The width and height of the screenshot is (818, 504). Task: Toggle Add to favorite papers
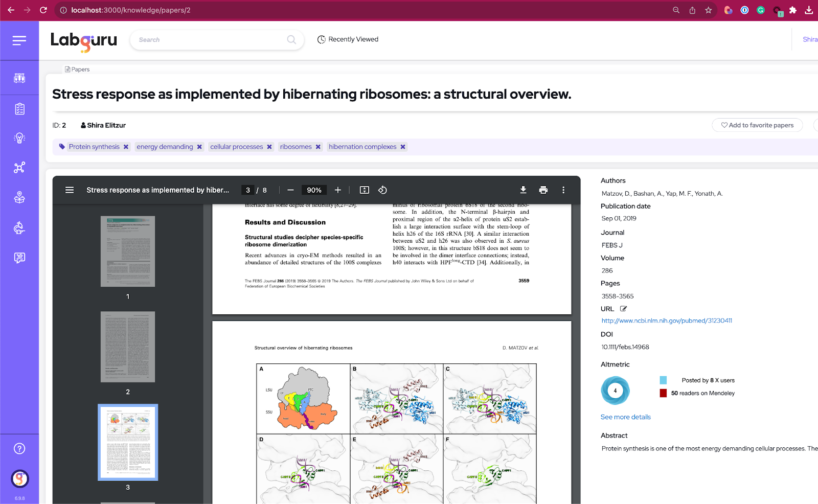757,125
